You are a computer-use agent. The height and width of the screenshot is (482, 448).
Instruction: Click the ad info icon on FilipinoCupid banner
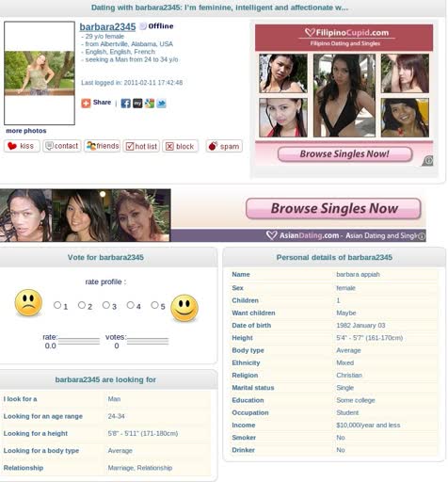(427, 161)
